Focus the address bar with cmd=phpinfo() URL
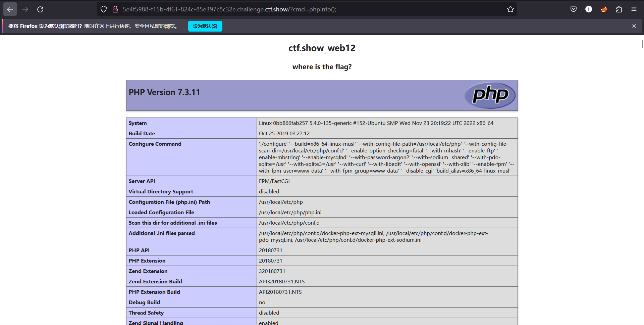 [302, 9]
